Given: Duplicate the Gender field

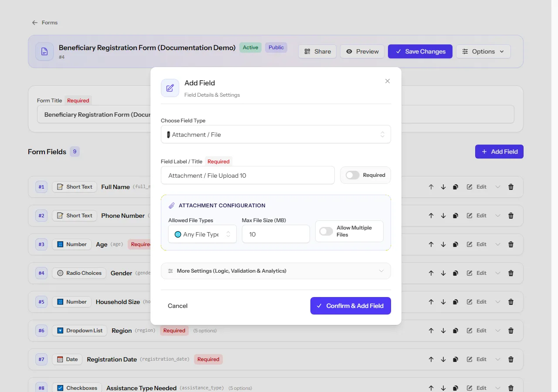Looking at the screenshot, I should tap(456, 273).
